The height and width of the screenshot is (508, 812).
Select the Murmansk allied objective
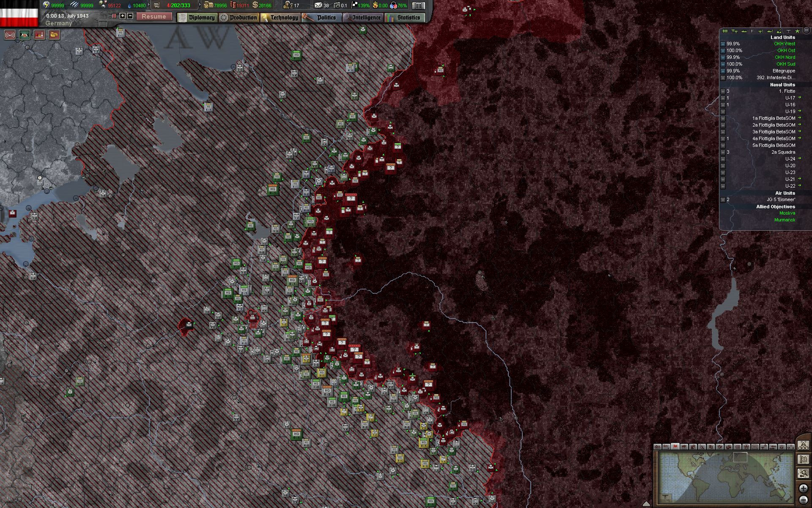(785, 220)
